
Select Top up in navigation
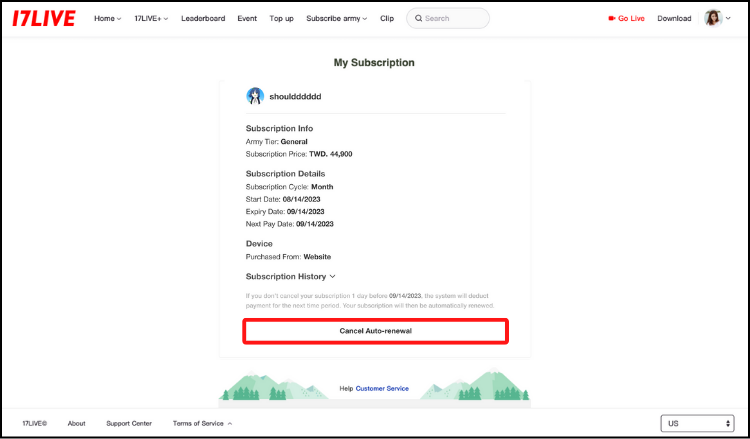(282, 18)
